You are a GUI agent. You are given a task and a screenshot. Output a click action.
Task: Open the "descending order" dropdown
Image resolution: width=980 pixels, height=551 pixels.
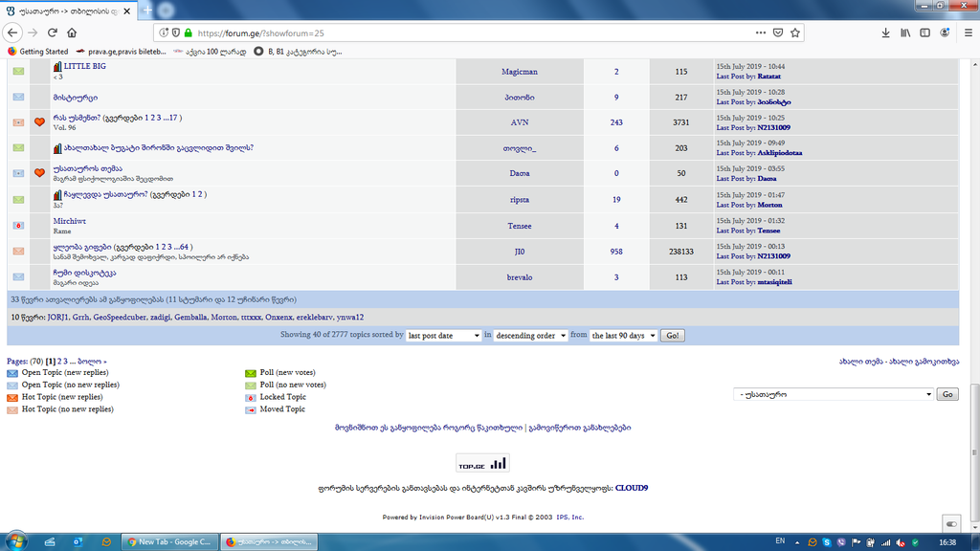coord(529,335)
